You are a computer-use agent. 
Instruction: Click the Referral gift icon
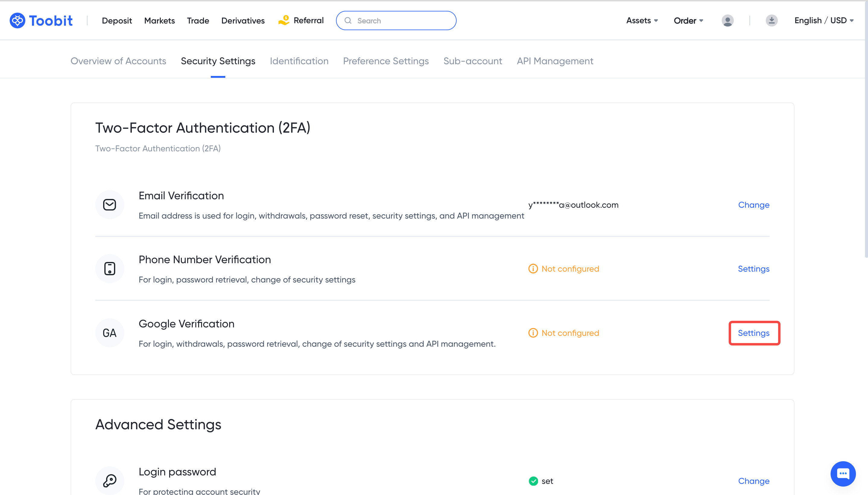pos(284,20)
